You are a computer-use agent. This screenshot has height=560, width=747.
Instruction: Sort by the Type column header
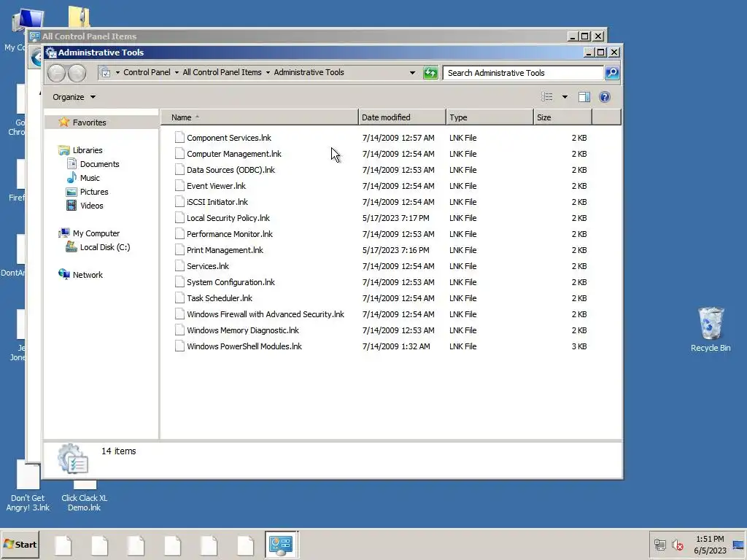pos(489,117)
